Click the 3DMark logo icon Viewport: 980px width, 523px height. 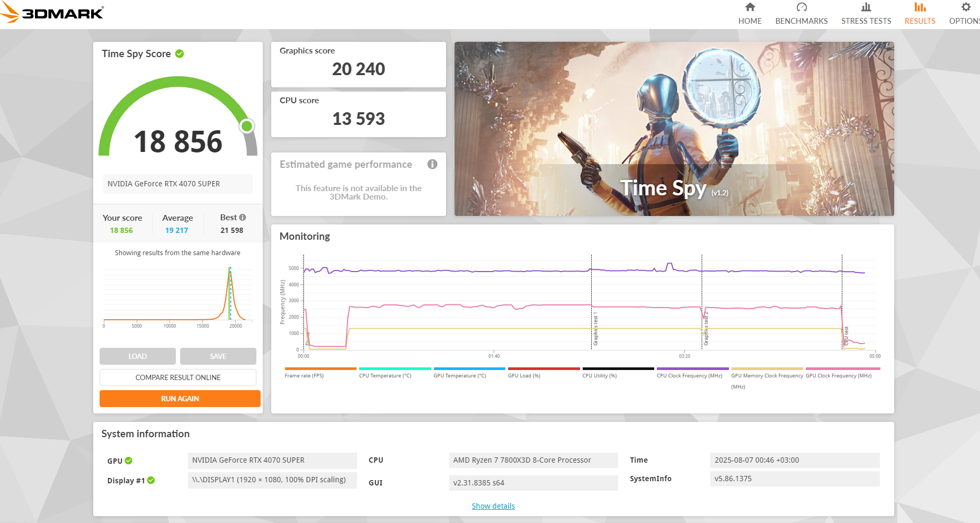[x=10, y=12]
